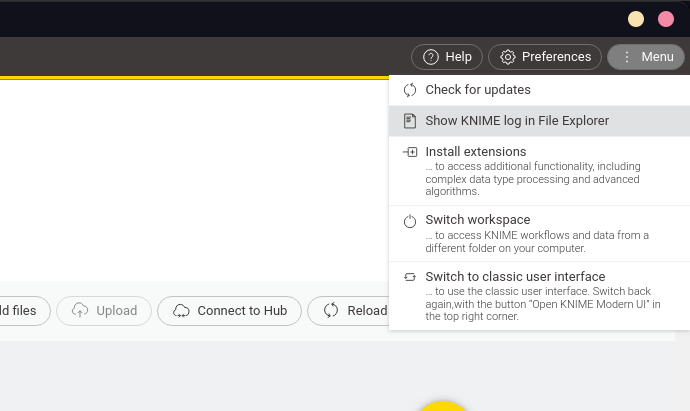Screen dimensions: 690x411
Task: Open the Help button
Action: click(447, 57)
